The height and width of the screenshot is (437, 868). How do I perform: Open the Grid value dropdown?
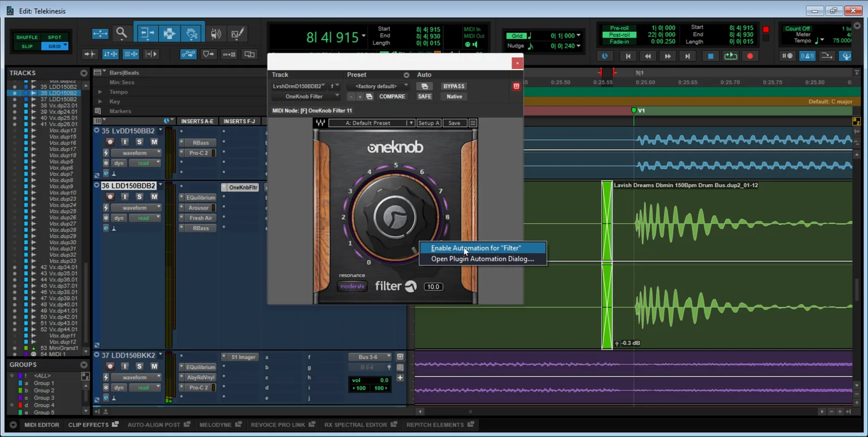[578, 36]
